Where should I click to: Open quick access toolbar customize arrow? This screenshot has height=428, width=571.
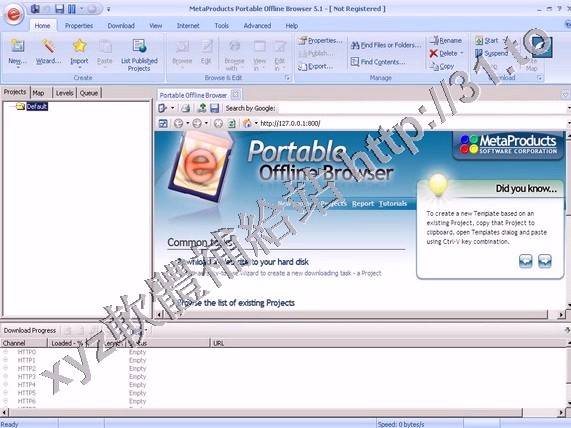108,9
